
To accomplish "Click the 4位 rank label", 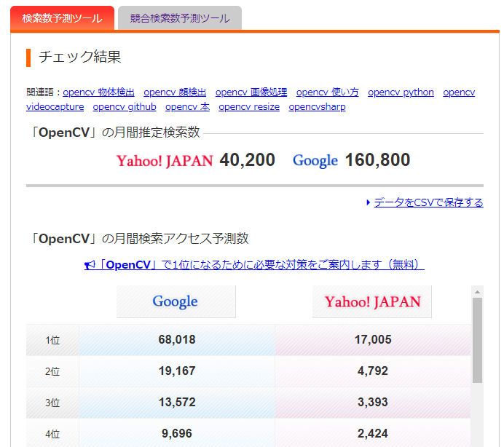I will tap(52, 433).
